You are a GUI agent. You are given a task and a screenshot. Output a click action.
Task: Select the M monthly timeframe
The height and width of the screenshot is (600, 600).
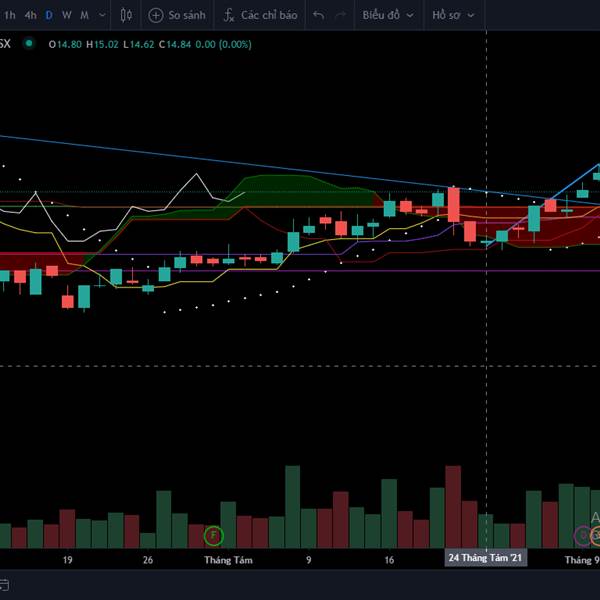click(85, 15)
